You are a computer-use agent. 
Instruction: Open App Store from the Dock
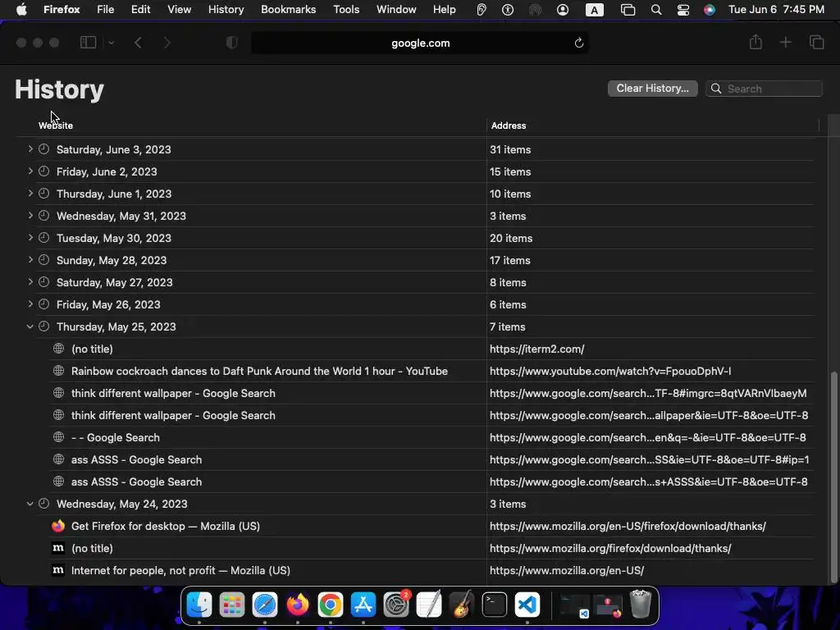363,605
